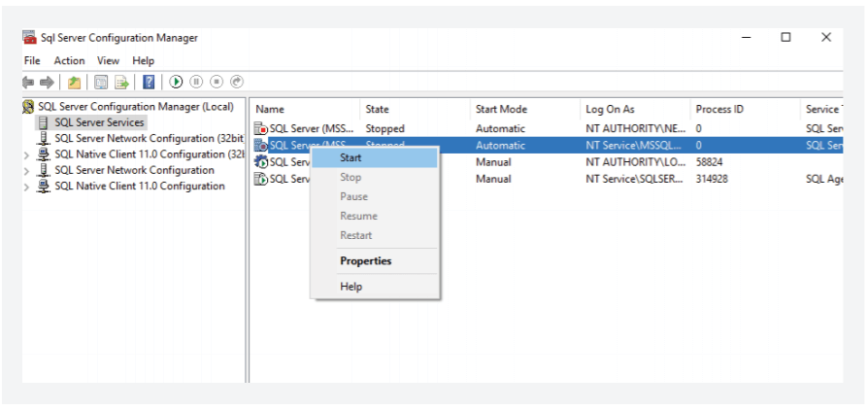Image resolution: width=868 pixels, height=410 pixels.
Task: Sort by the Process ID column header
Action: click(x=746, y=109)
